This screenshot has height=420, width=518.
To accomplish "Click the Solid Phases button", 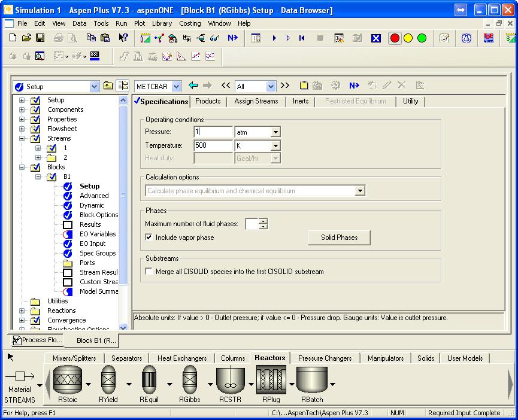I will [340, 238].
